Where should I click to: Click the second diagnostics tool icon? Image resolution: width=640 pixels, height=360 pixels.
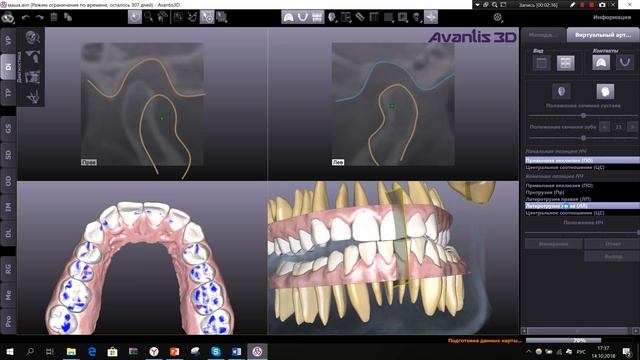tap(32, 57)
